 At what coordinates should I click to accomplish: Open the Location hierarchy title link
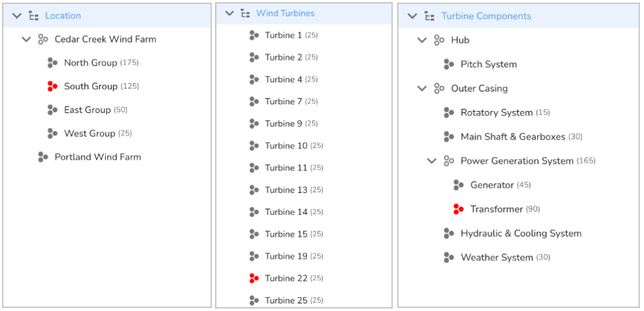coord(63,16)
